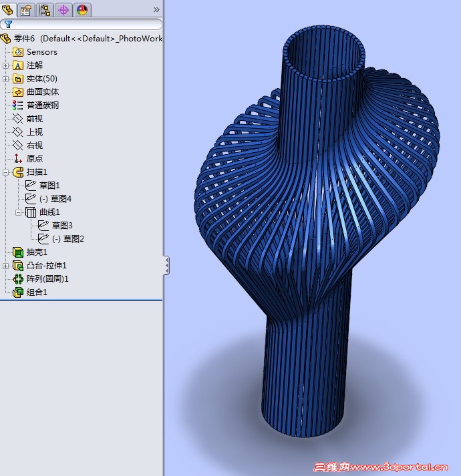The width and height of the screenshot is (461, 476).
Task: Select the 右视 plane label
Action: [x=35, y=146]
